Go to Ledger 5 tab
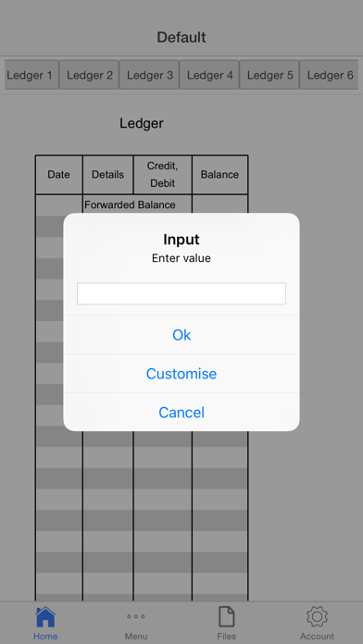 pos(269,75)
